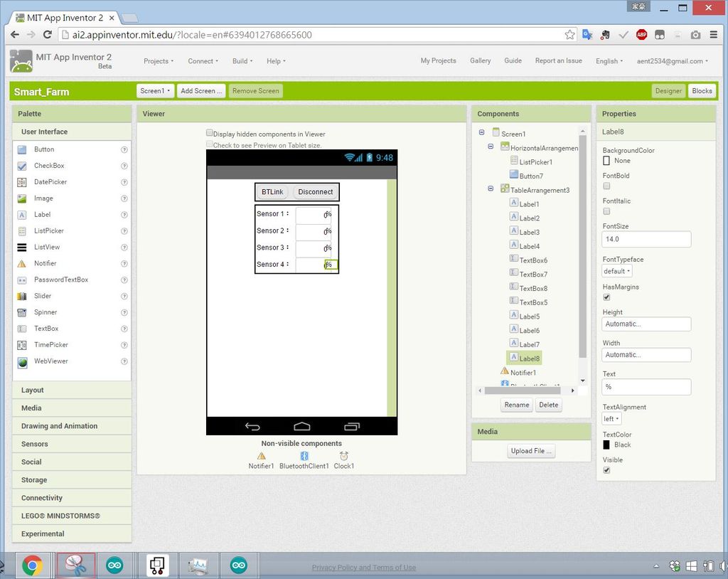Enable the FontItalic checkbox

tap(606, 211)
